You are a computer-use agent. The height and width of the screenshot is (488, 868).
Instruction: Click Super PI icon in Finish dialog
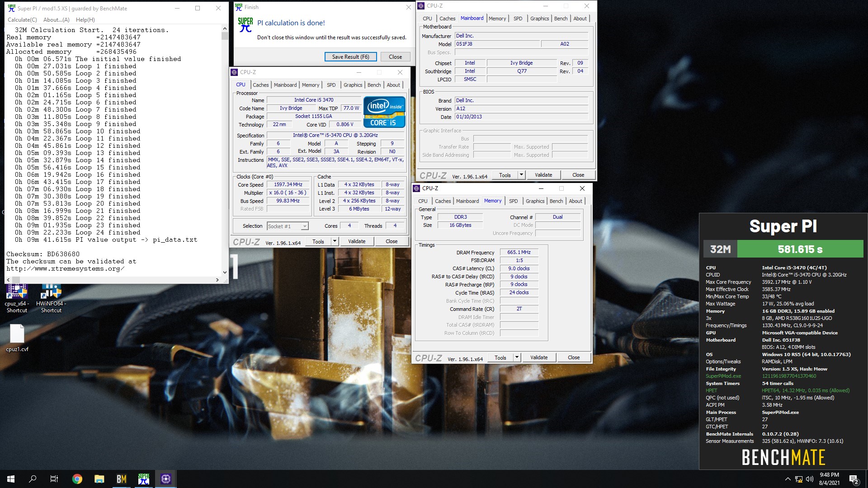point(245,25)
